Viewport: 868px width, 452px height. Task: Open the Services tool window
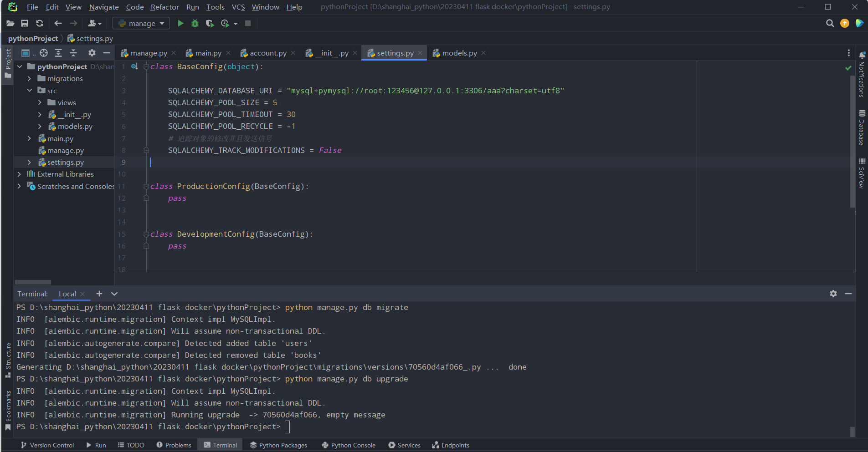tap(404, 445)
